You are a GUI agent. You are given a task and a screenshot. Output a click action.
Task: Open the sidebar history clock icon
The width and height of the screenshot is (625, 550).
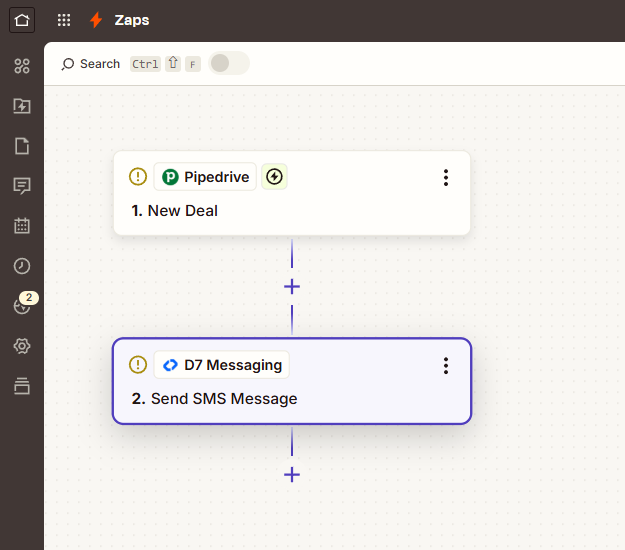pyautogui.click(x=22, y=266)
